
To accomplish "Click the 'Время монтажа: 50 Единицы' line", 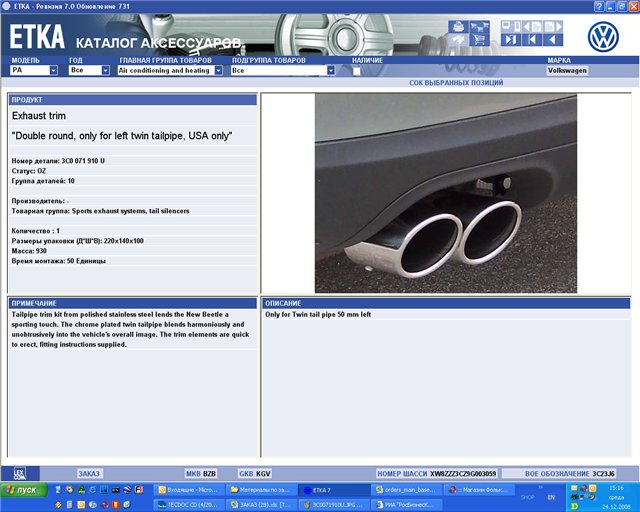I will coord(58,261).
